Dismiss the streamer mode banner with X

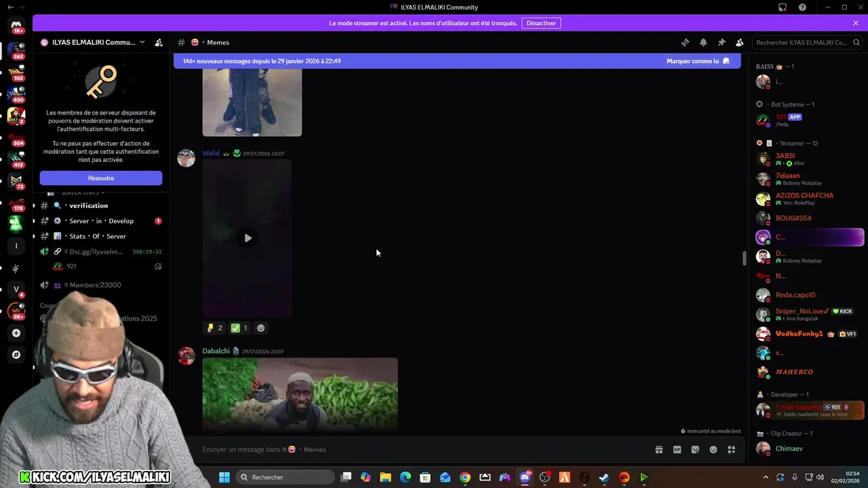pos(856,23)
